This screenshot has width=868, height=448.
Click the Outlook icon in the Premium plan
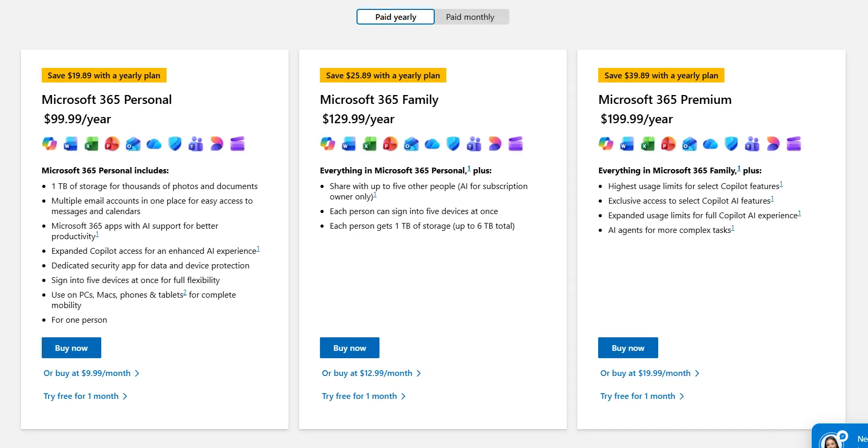[689, 144]
